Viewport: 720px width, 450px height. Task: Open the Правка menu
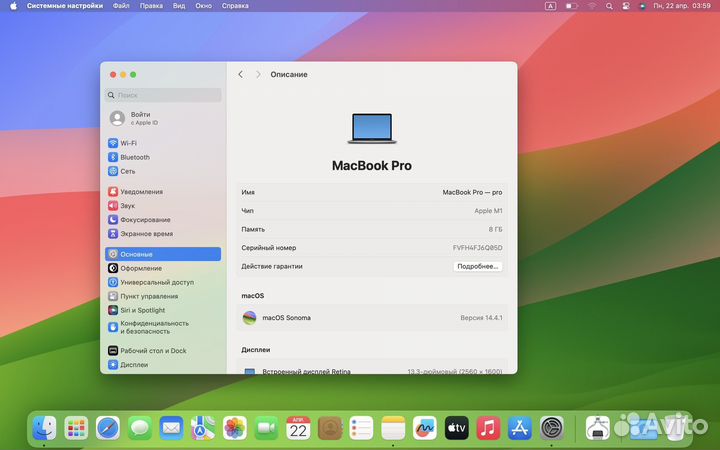(151, 6)
